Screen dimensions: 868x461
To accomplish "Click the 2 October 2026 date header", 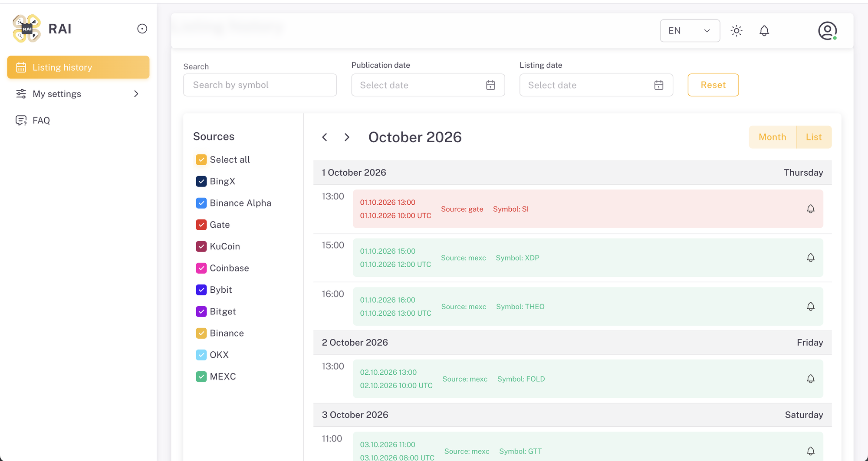I will click(x=572, y=343).
